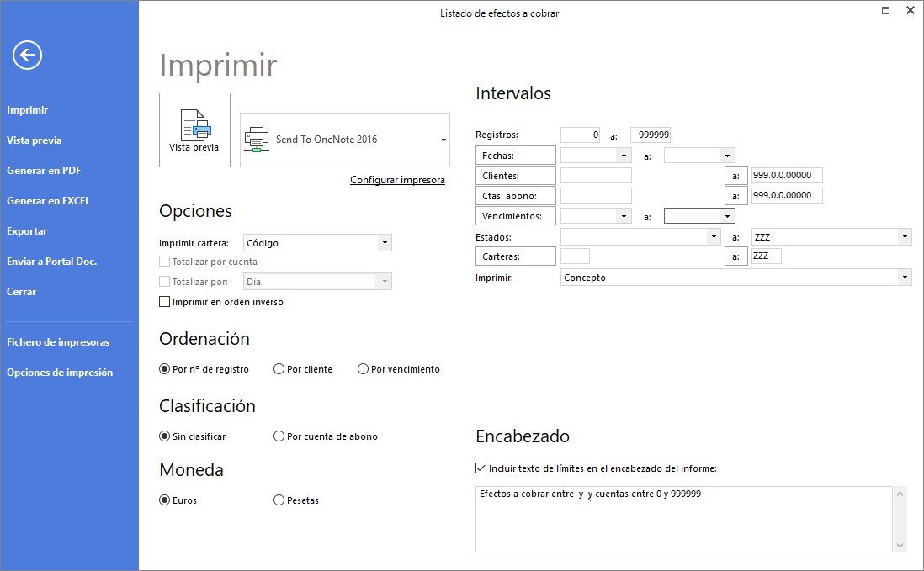Click the Fechas button
924x571 pixels.
515,156
